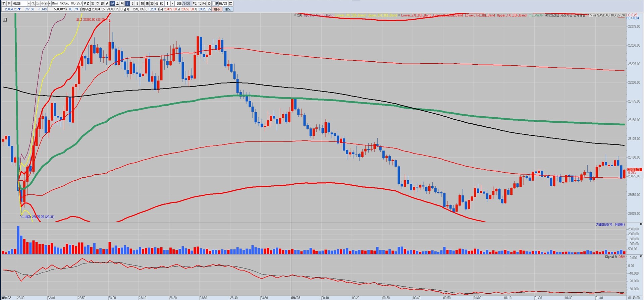This screenshot has width=644, height=300.
Task: Open the calendar date picker icon
Action: [x=230, y=3]
